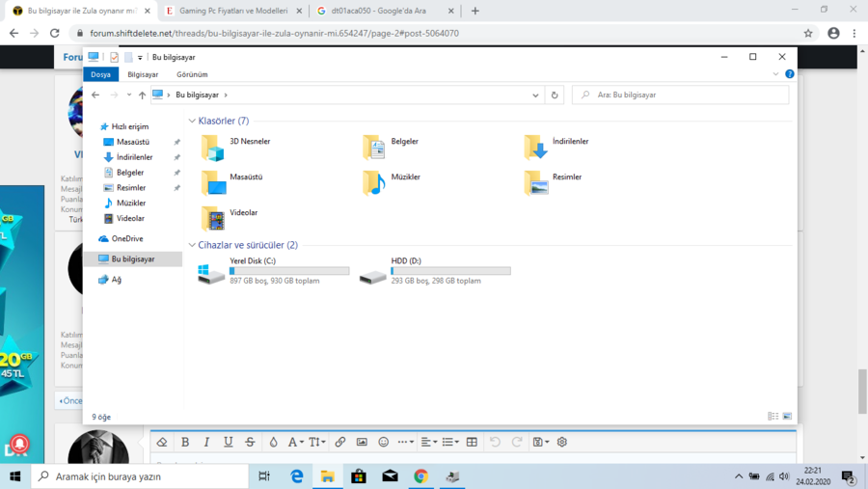
Task: Open the Windows Start menu
Action: (14, 476)
